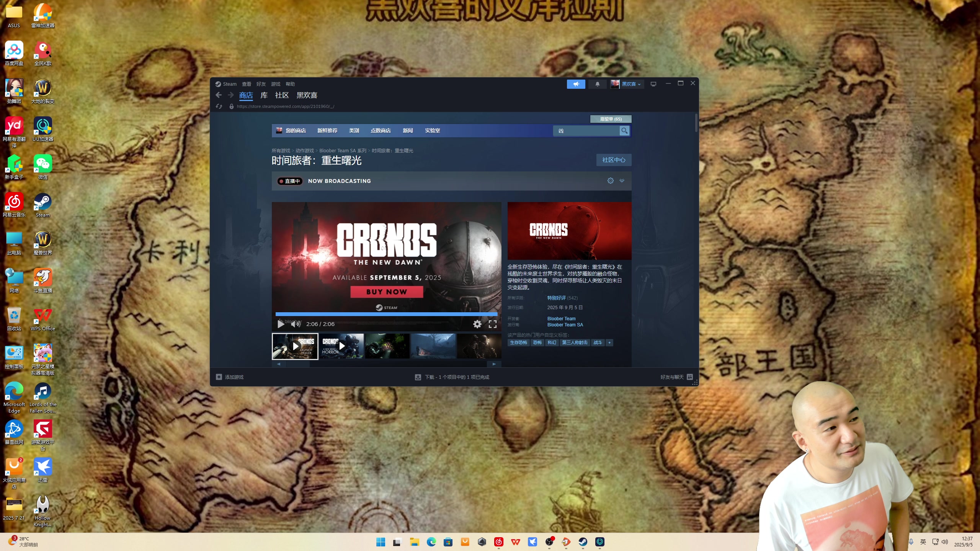Image resolution: width=980 pixels, height=551 pixels.
Task: Open Steam shortcut on desktop
Action: tap(43, 205)
